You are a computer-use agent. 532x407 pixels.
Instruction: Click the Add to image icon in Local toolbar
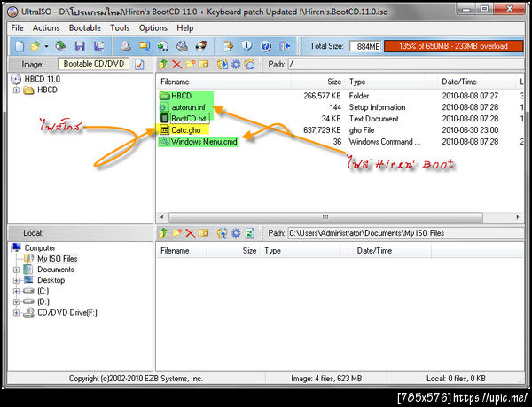click(x=223, y=233)
